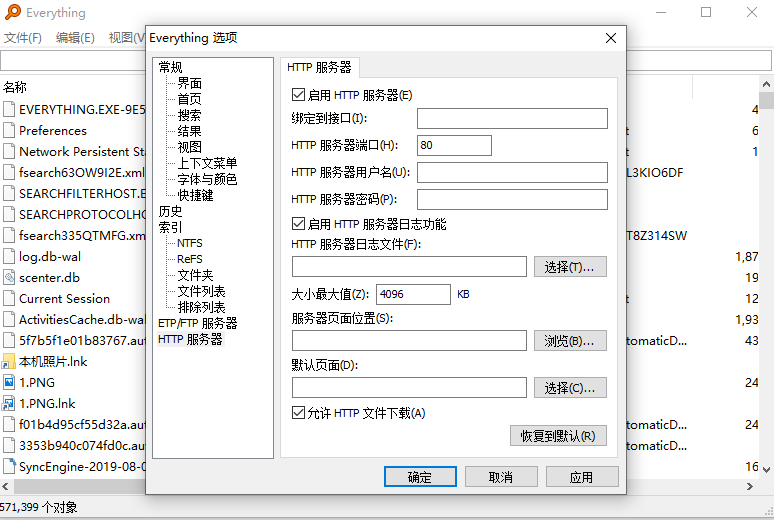Click icon of fsearch63OW9I2E.xml
The height and width of the screenshot is (520, 774).
coord(9,172)
